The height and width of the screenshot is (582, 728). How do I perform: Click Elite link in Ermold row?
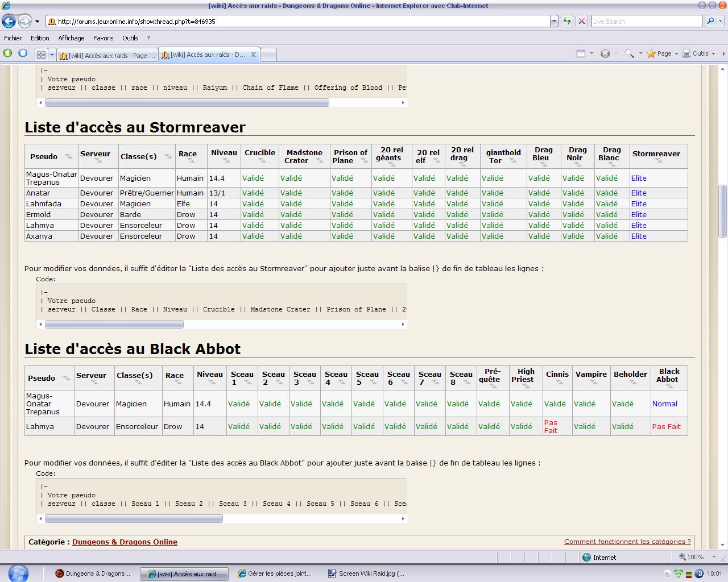coord(639,214)
